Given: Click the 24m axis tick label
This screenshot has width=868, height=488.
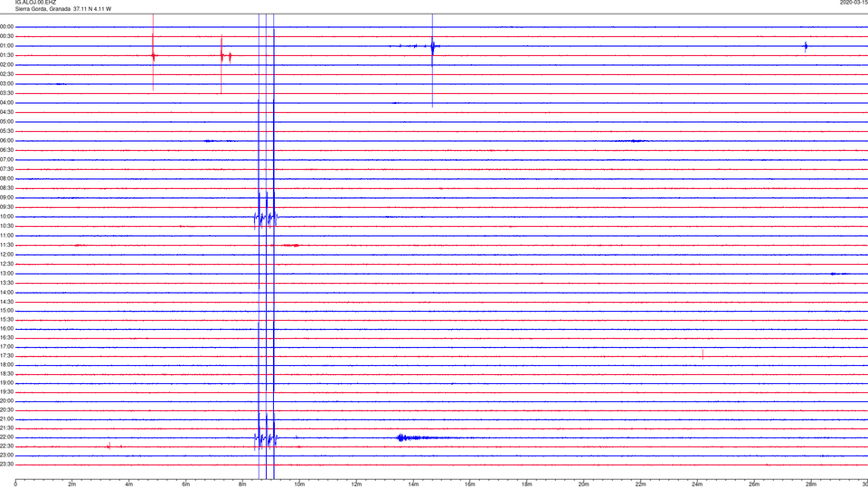Looking at the screenshot, I should tap(697, 484).
